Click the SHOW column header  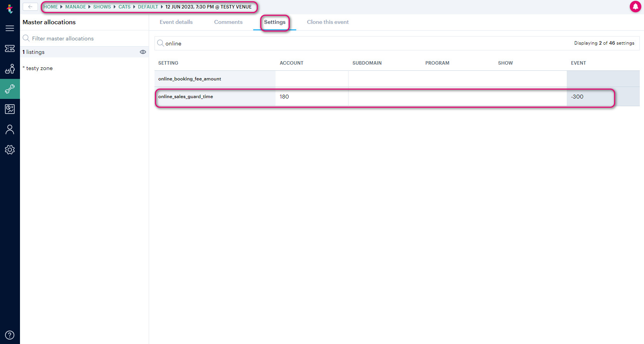pyautogui.click(x=505, y=63)
